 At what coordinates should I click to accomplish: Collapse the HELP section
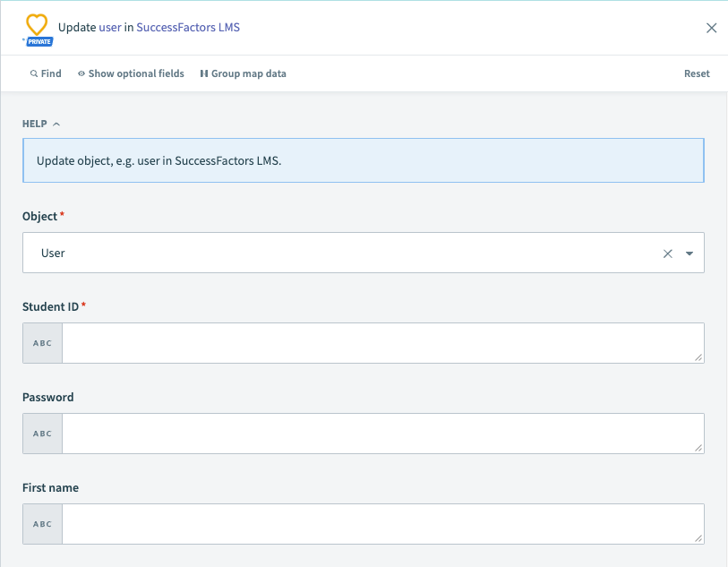tap(41, 124)
